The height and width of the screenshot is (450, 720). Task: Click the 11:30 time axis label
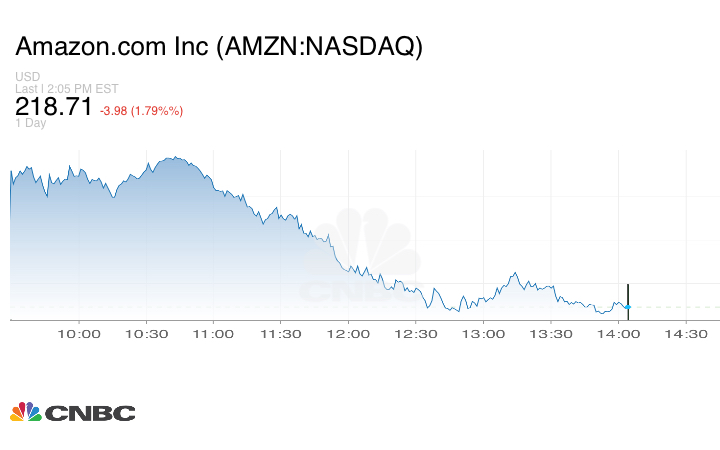point(281,334)
